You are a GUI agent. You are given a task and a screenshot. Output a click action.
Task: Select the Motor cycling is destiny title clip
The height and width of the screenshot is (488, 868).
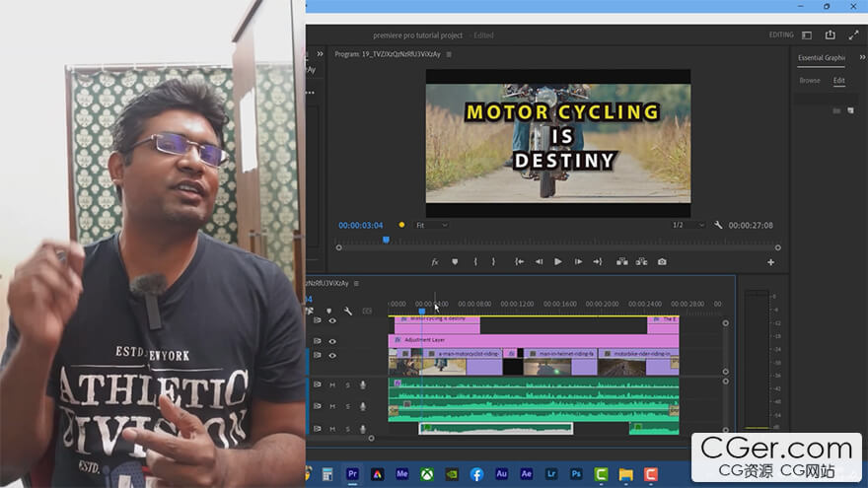[x=437, y=324]
